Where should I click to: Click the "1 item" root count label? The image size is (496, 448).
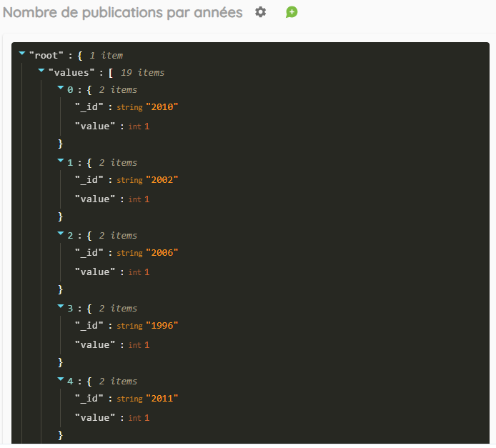tap(106, 56)
